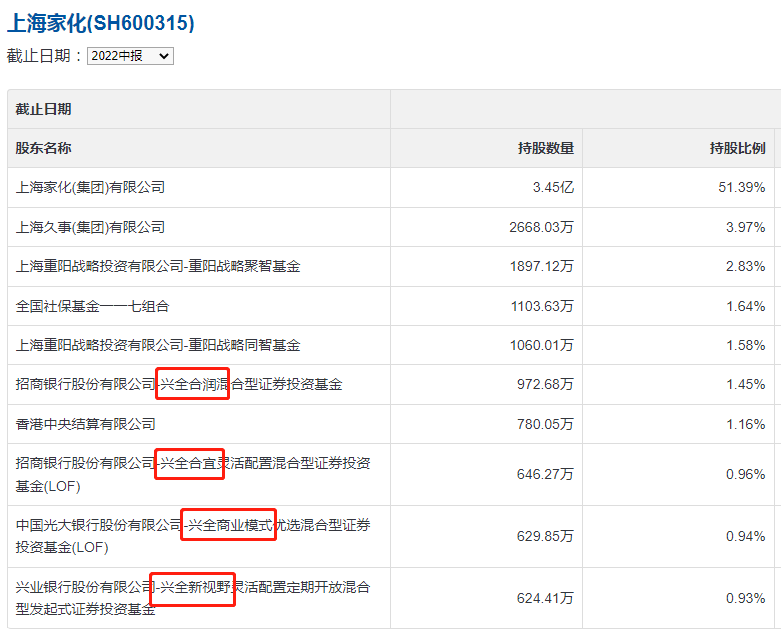Select shareholder 上海久事(集团)有限公司

(90, 227)
